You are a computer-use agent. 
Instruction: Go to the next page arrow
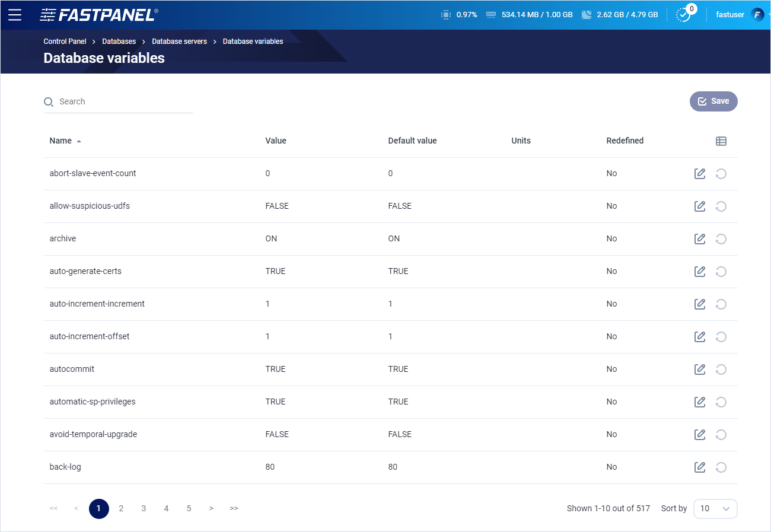point(211,509)
